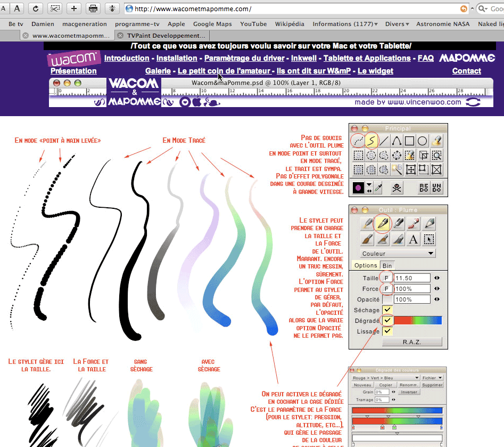Click the Taille value stepper arrows
504x447 pixels.
click(x=437, y=278)
